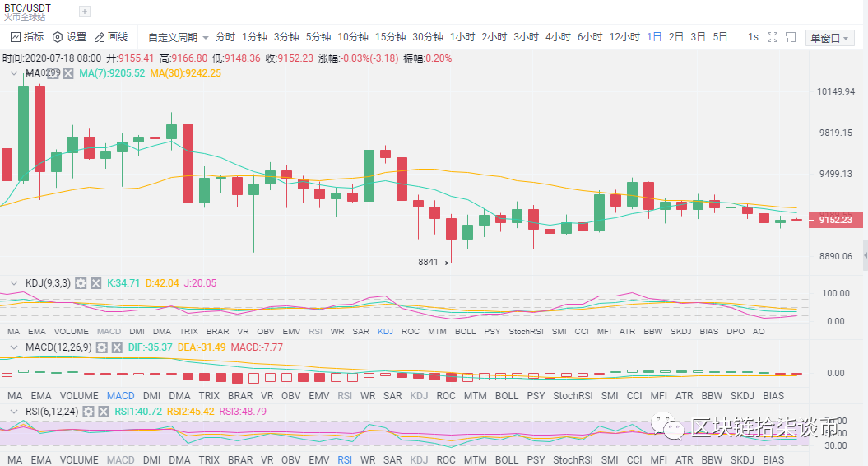This screenshot has width=868, height=466.
Task: Select the 4小时 timeframe
Action: [558, 37]
